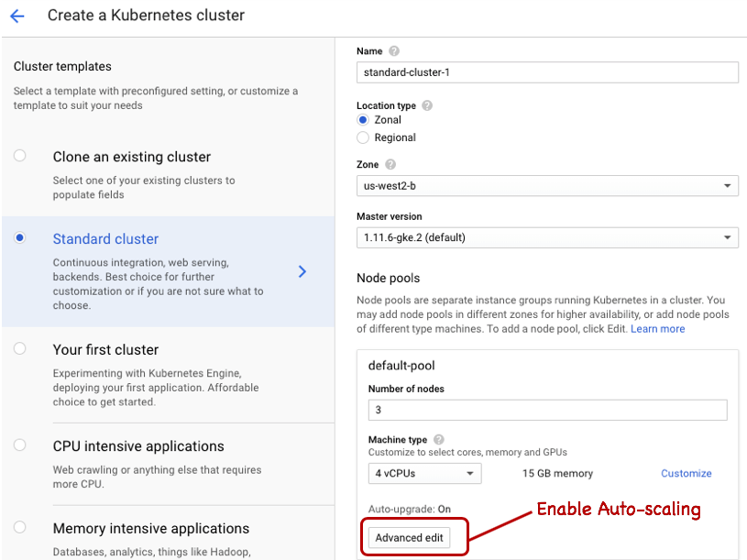The height and width of the screenshot is (560, 747).
Task: Click the Customize link
Action: click(686, 473)
